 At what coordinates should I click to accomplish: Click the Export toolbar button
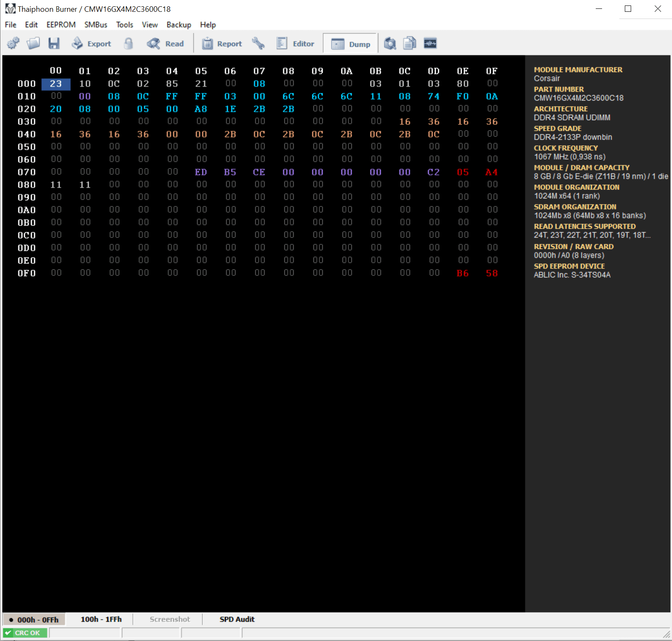coord(91,43)
